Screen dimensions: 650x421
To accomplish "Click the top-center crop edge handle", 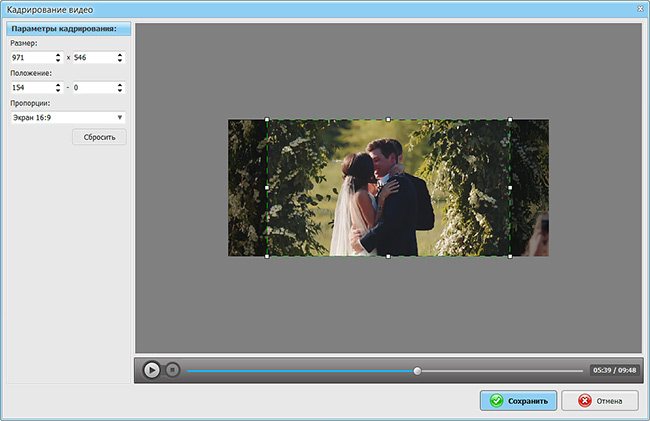I will pos(388,120).
